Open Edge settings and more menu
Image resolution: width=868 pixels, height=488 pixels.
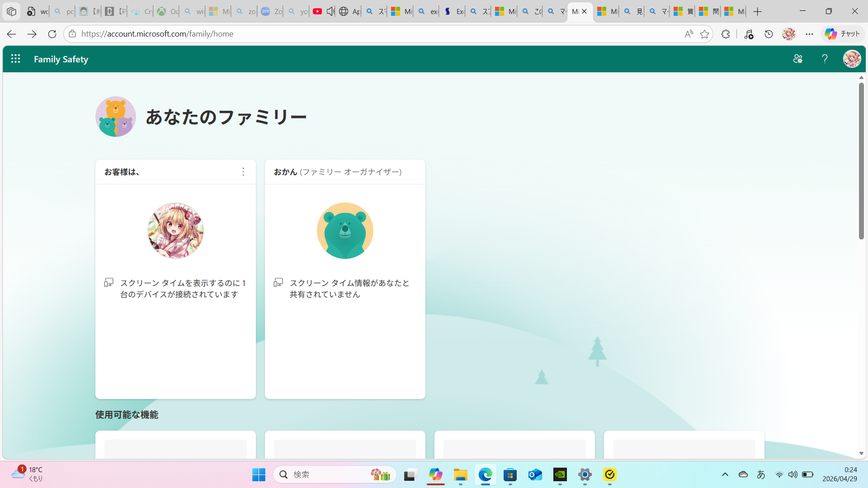[x=809, y=34]
